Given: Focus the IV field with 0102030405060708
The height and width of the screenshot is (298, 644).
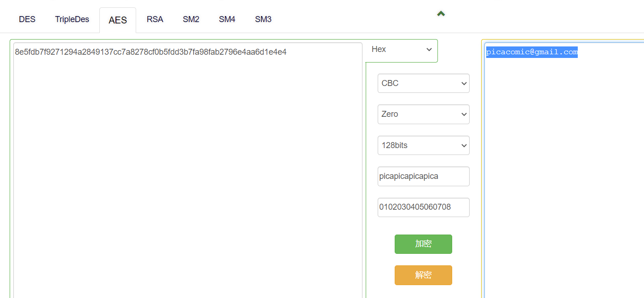Looking at the screenshot, I should tap(423, 207).
